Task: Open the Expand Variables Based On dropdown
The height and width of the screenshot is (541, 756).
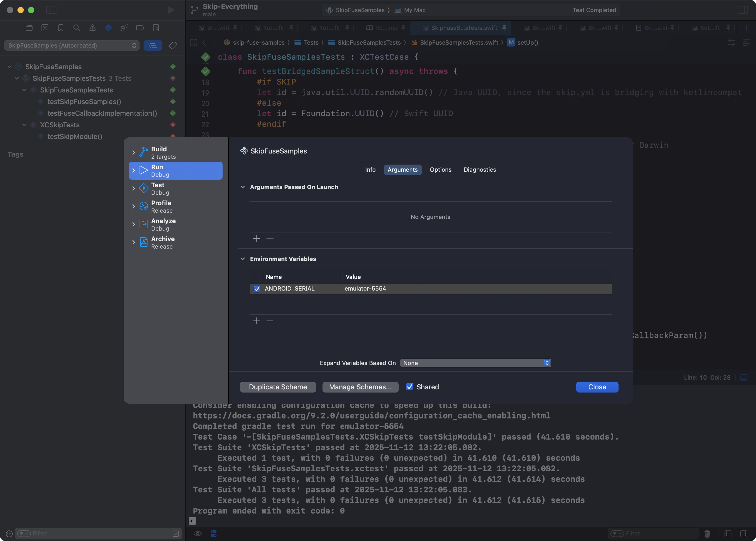Action: [475, 363]
